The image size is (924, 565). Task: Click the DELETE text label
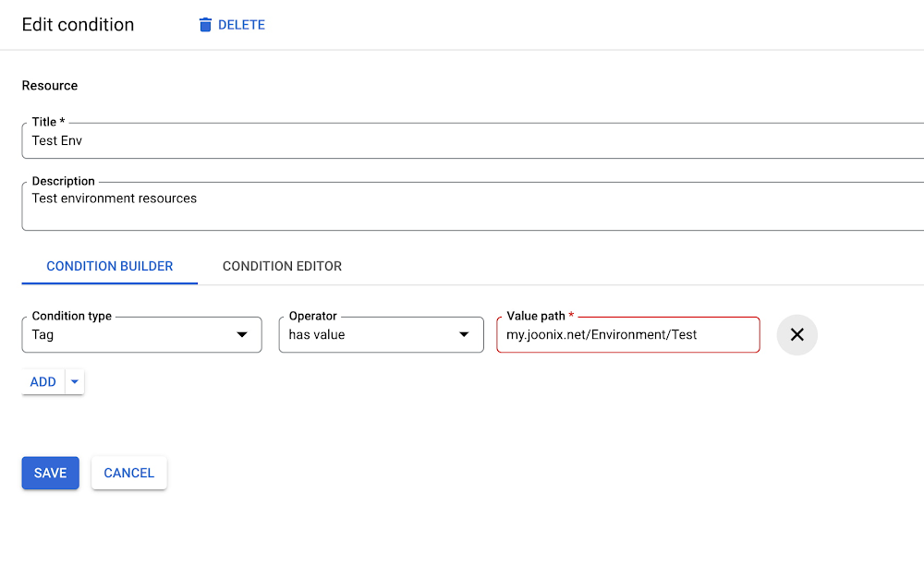coord(241,25)
